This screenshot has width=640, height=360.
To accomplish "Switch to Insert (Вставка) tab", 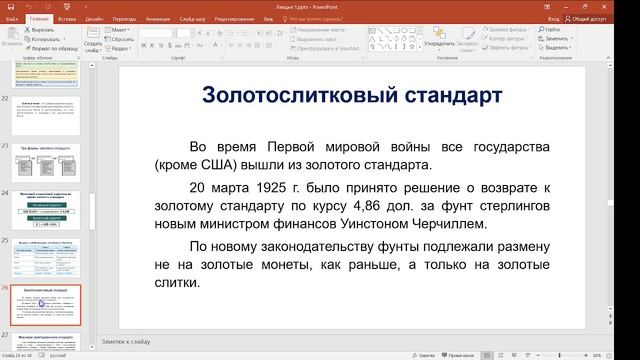I will 67,19.
